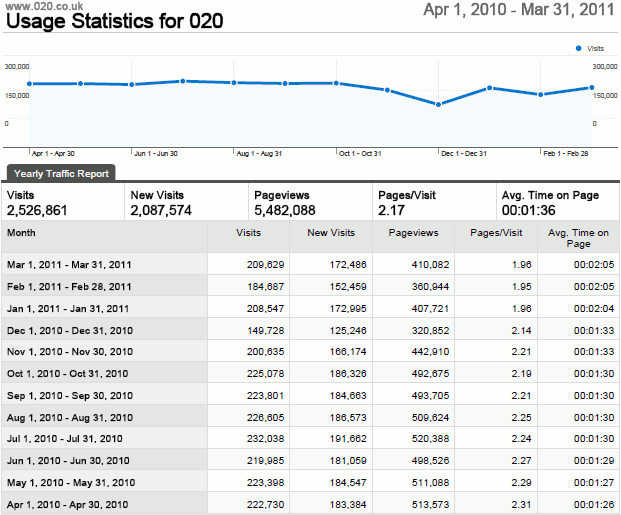Click the total Visits value 2,526,861
This screenshot has width=621, height=515.
click(37, 210)
